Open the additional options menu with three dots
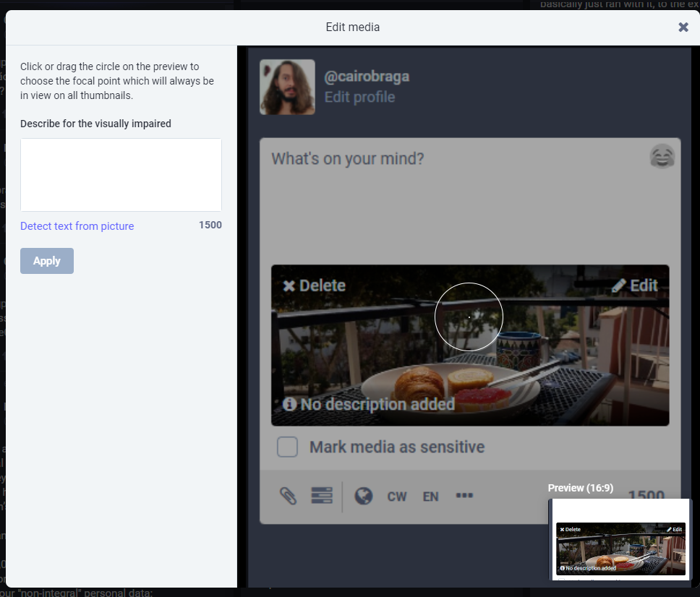The image size is (700, 597). [464, 495]
